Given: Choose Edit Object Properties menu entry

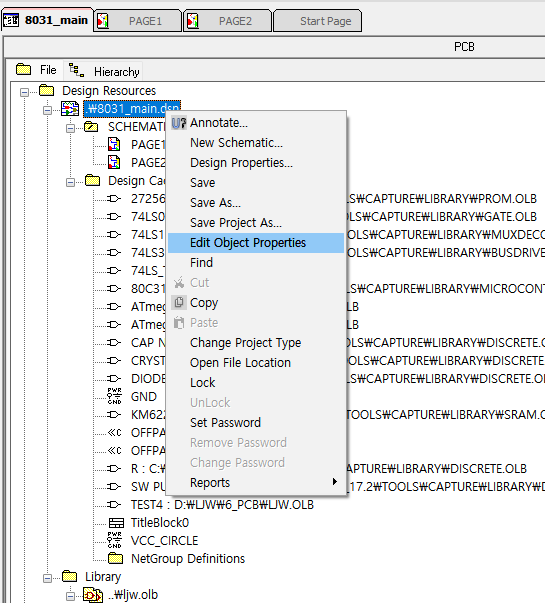Looking at the screenshot, I should point(256,243).
